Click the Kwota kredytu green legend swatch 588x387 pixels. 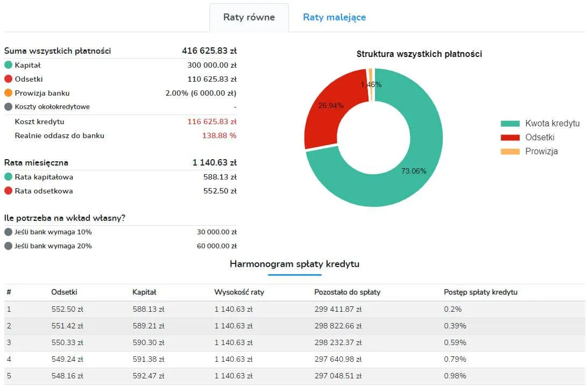(x=510, y=124)
